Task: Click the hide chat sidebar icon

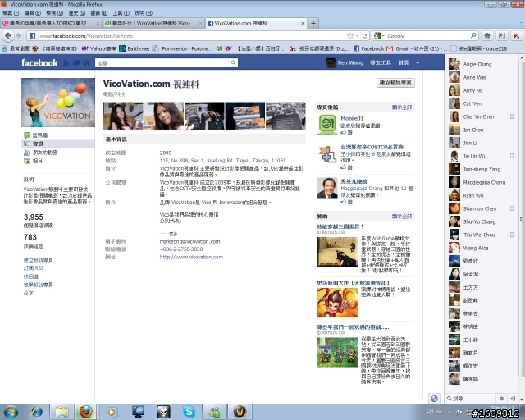Action: click(512, 398)
